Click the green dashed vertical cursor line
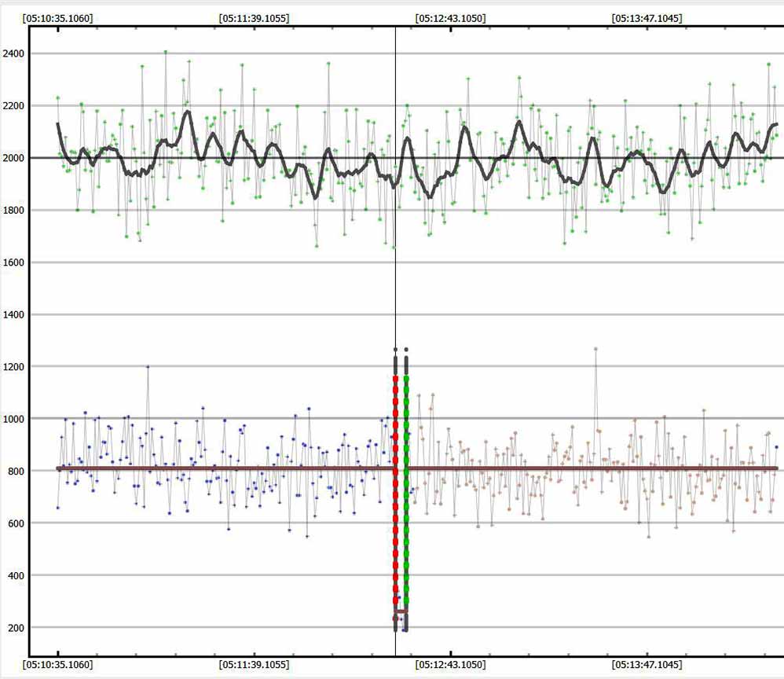Image resolution: width=784 pixels, height=679 pixels. (406, 490)
